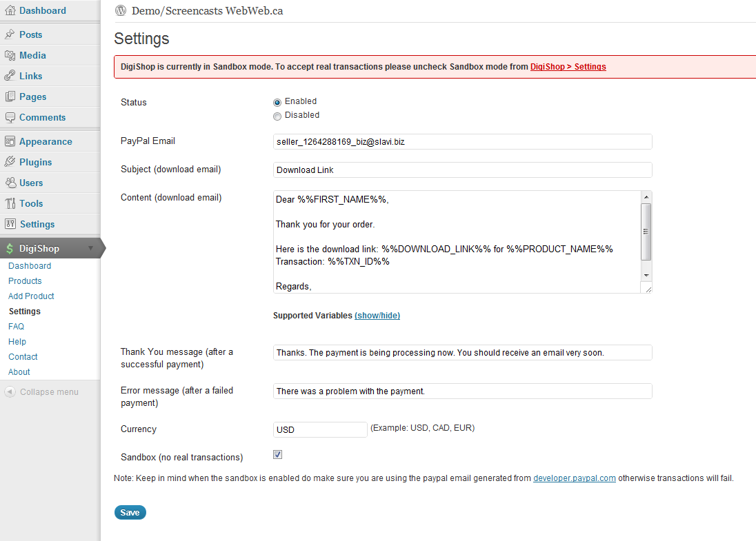This screenshot has height=541, width=756.
Task: Open the Links menu
Action: pos(31,76)
